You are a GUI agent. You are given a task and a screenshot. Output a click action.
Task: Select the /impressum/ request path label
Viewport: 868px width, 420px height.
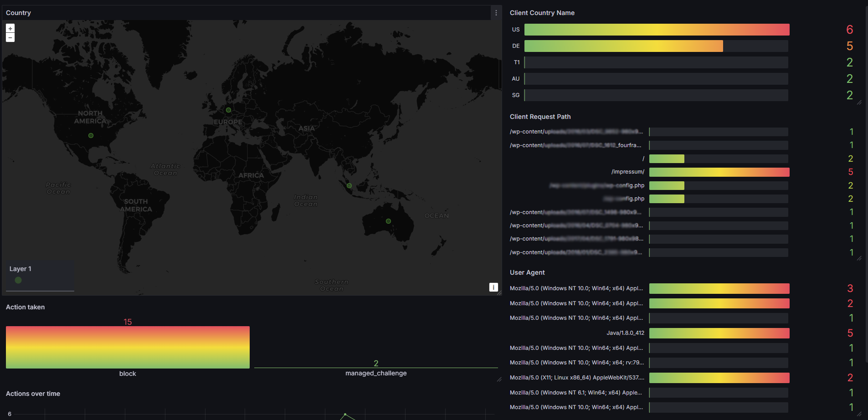click(628, 172)
